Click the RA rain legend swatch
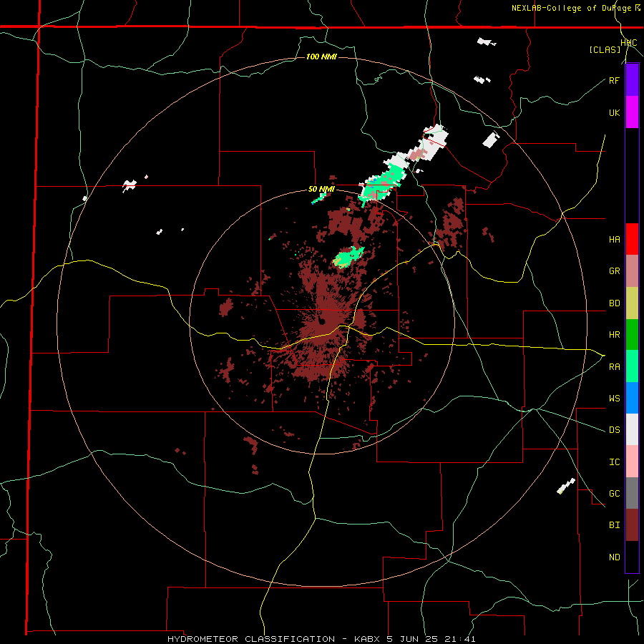This screenshot has width=644, height=644. tap(632, 366)
